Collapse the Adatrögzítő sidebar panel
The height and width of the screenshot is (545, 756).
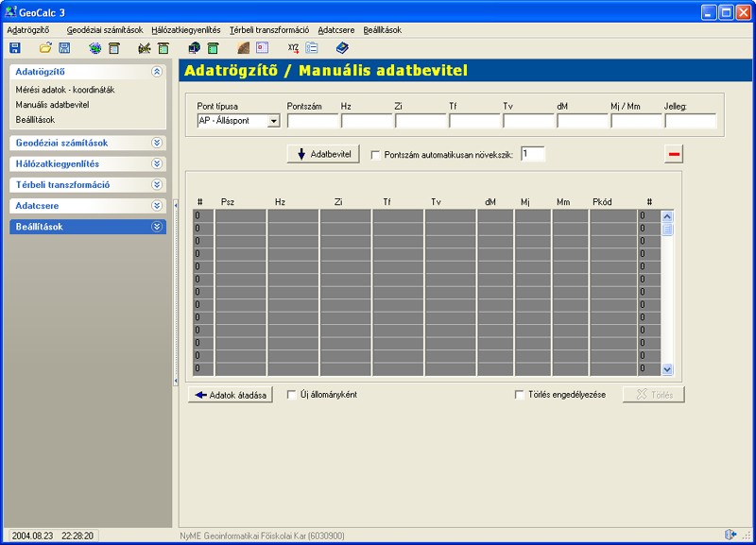157,72
